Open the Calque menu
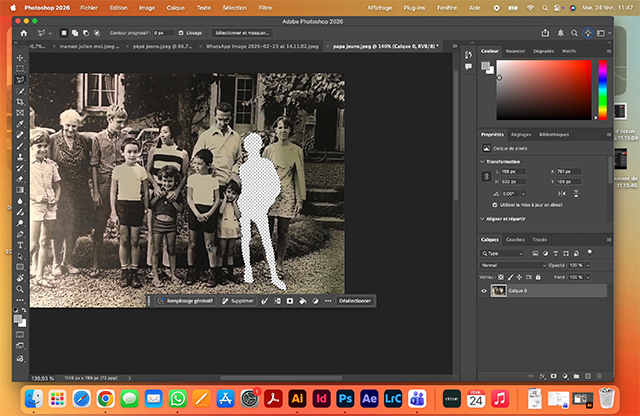The height and width of the screenshot is (416, 640). (x=176, y=8)
